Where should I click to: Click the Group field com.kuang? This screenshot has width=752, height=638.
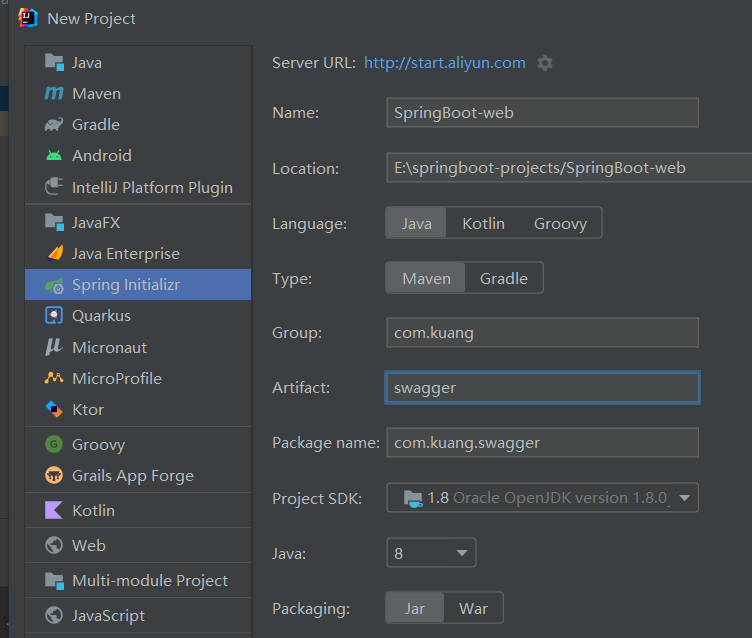tap(542, 332)
